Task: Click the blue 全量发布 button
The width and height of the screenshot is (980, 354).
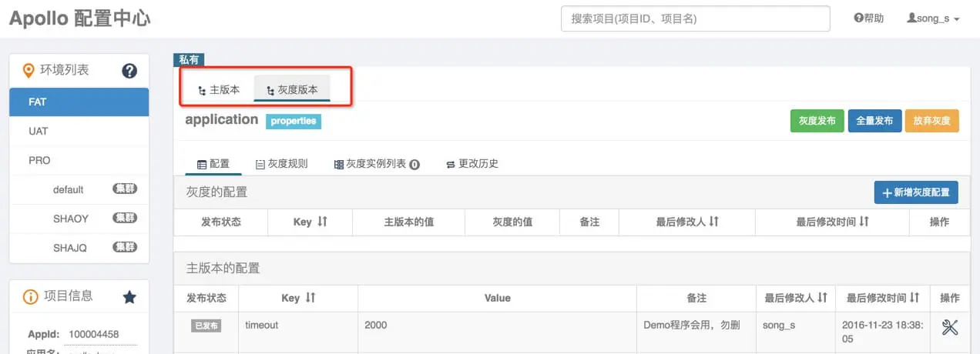Action: click(x=874, y=121)
